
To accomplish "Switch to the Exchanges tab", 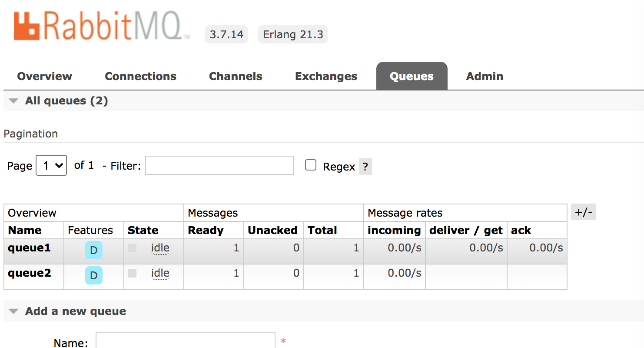I will point(326,76).
